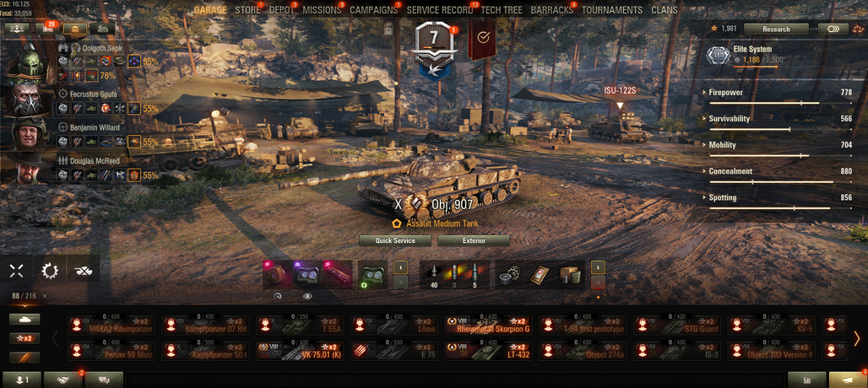Click the checkmark missions banner
Viewport: 868px width, 388px height.
(x=483, y=38)
